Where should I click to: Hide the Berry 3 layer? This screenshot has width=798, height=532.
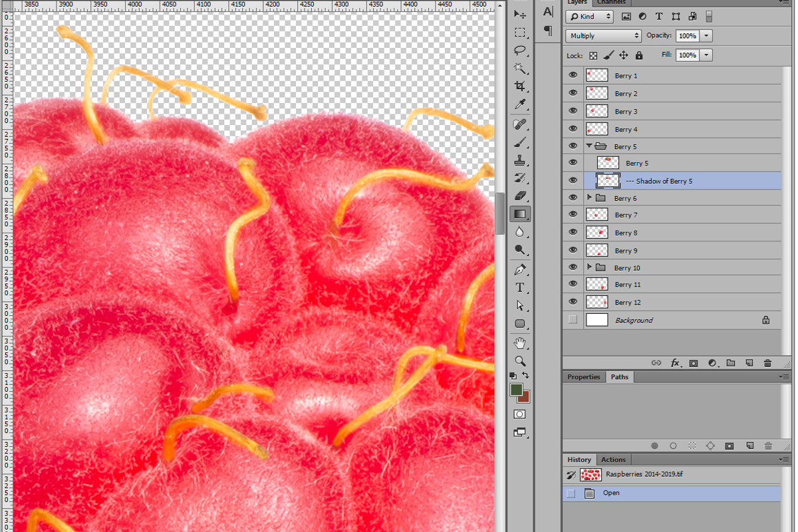coord(573,111)
